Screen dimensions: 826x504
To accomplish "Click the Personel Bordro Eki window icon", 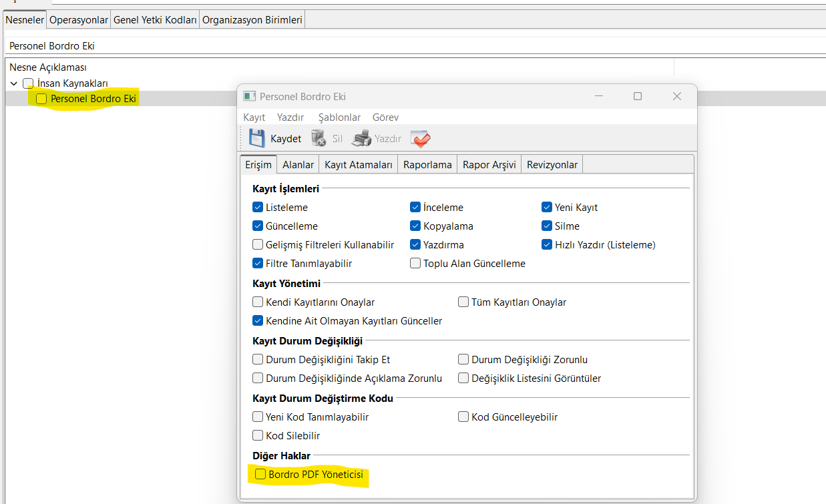I will pyautogui.click(x=249, y=96).
